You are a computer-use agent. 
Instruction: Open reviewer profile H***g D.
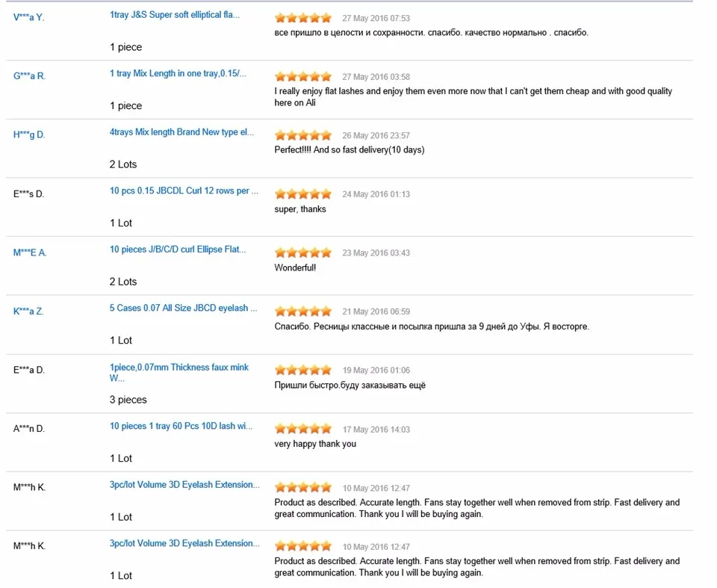pyautogui.click(x=29, y=134)
